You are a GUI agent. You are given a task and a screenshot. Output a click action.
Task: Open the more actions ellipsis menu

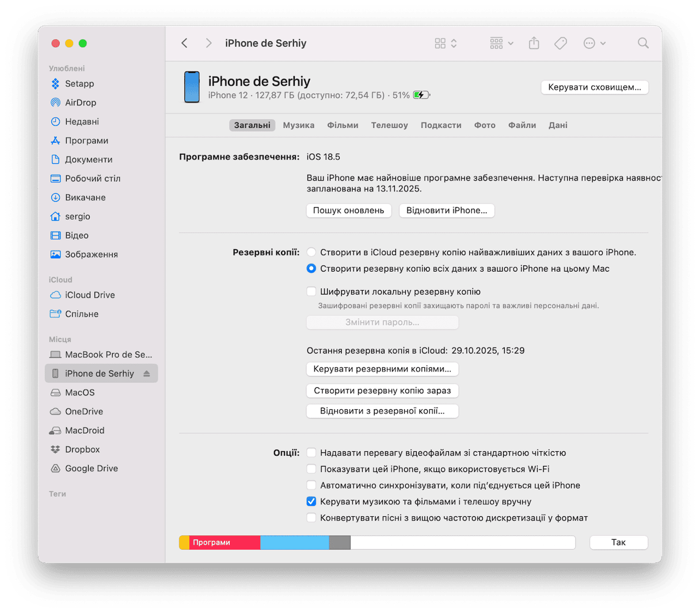click(594, 43)
